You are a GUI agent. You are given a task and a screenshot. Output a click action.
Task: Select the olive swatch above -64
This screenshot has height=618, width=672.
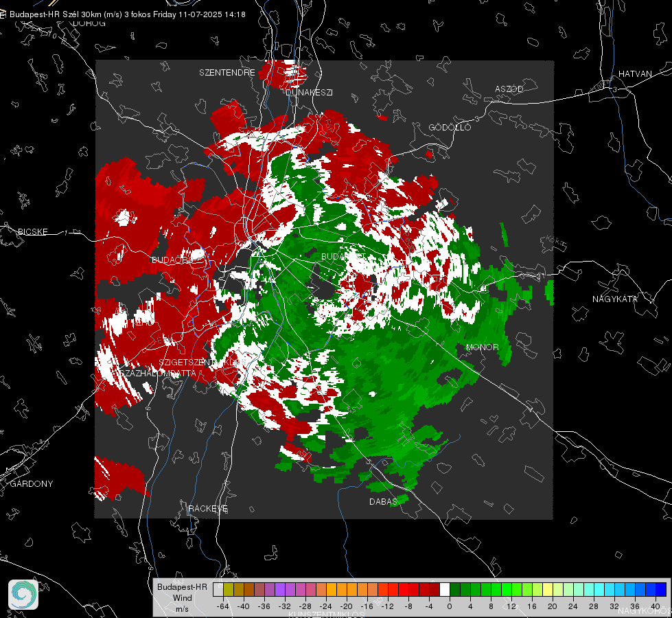(229, 589)
